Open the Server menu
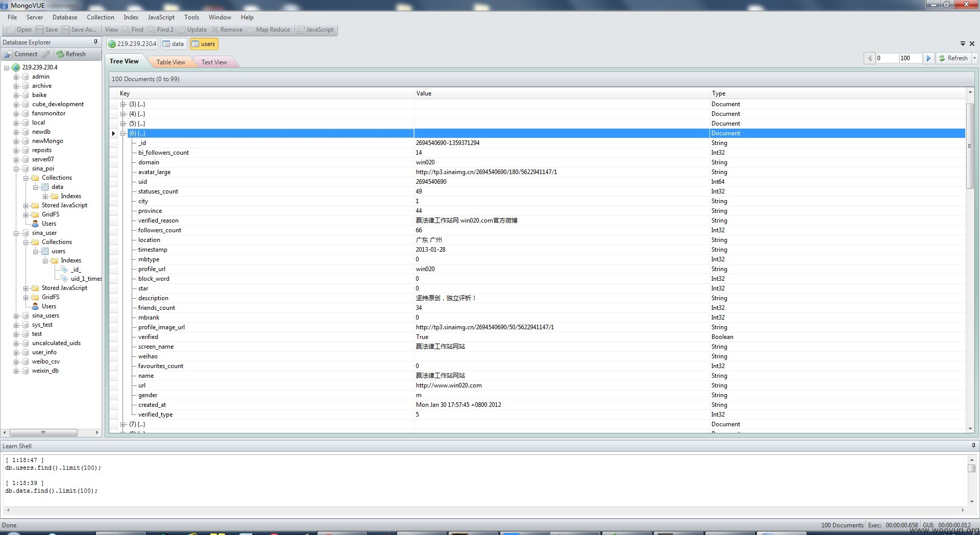The height and width of the screenshot is (535, 980). [x=35, y=17]
